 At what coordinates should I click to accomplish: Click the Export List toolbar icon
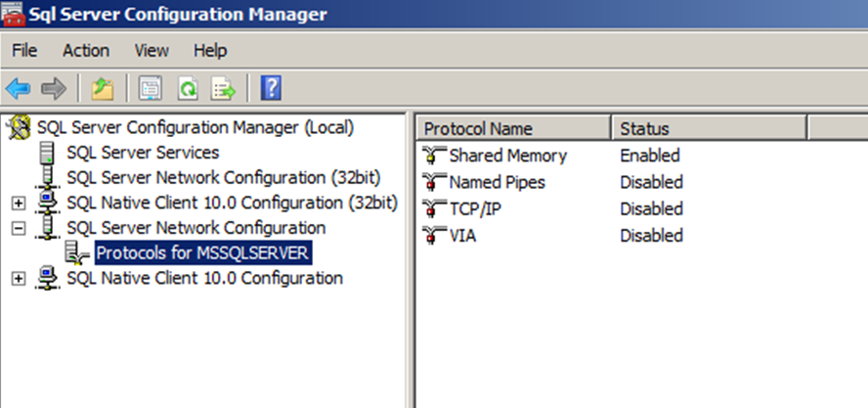223,89
